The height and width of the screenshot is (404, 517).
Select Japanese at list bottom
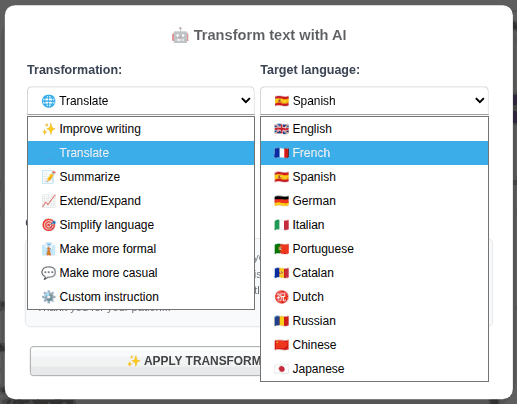tap(374, 369)
